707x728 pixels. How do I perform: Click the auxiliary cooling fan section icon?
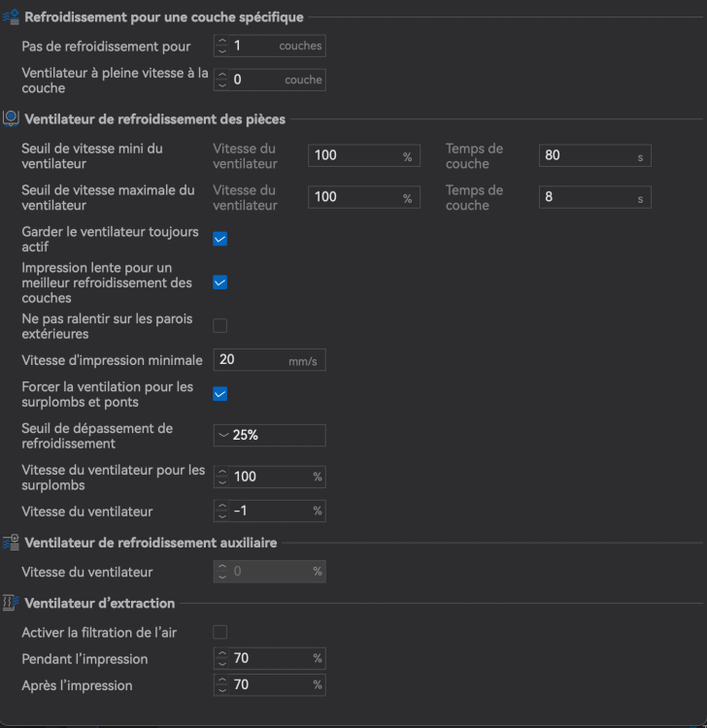pyautogui.click(x=11, y=543)
